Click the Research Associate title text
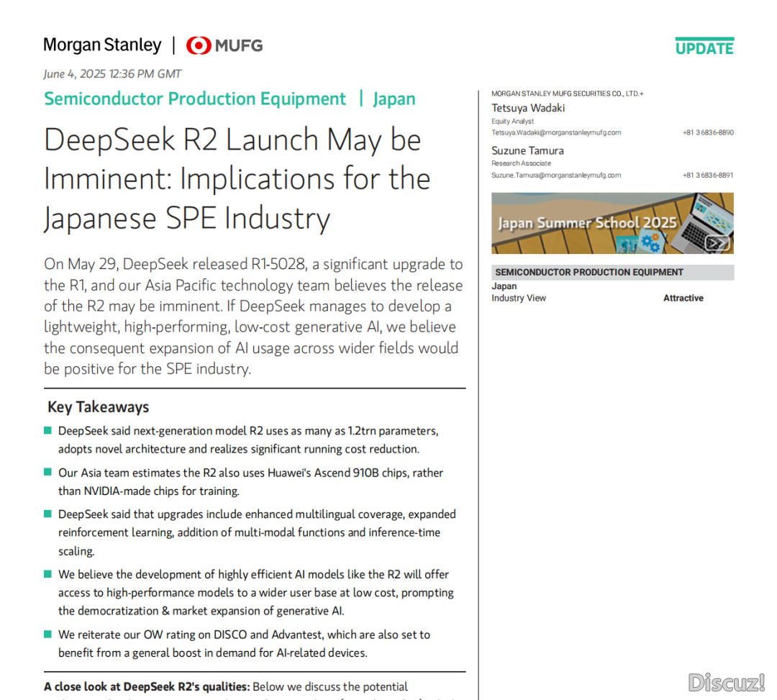The image size is (777, 700). pos(521,163)
